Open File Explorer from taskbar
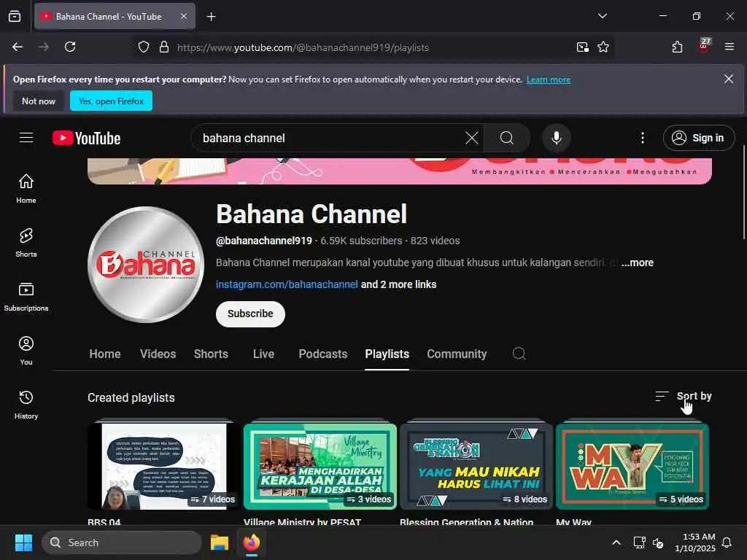Viewport: 747px width, 560px height. pyautogui.click(x=219, y=542)
